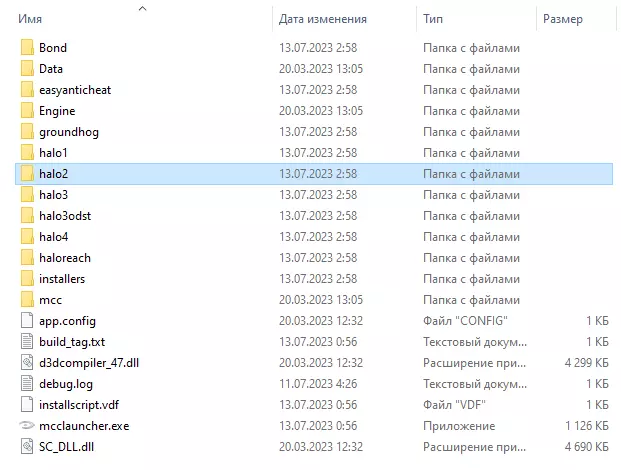This screenshot has width=621, height=470.
Task: Sort by the Дата изменения column
Action: tap(323, 19)
